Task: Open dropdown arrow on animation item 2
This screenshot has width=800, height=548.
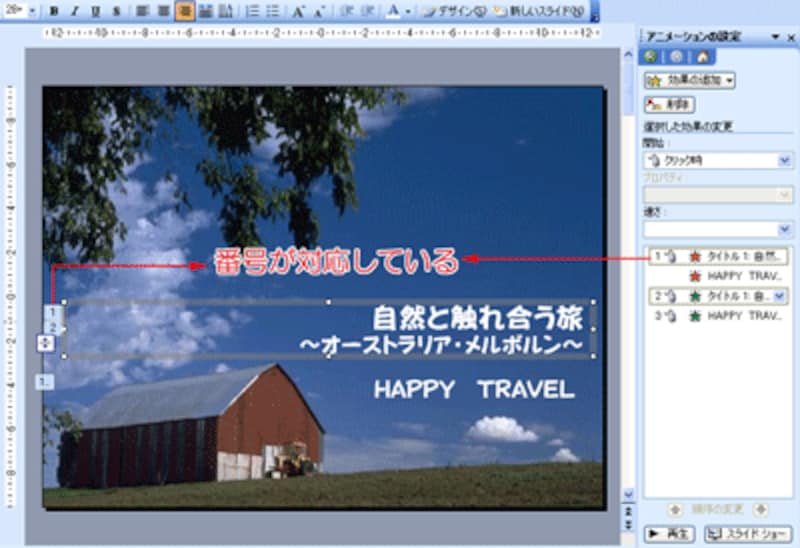Action: coord(780,296)
